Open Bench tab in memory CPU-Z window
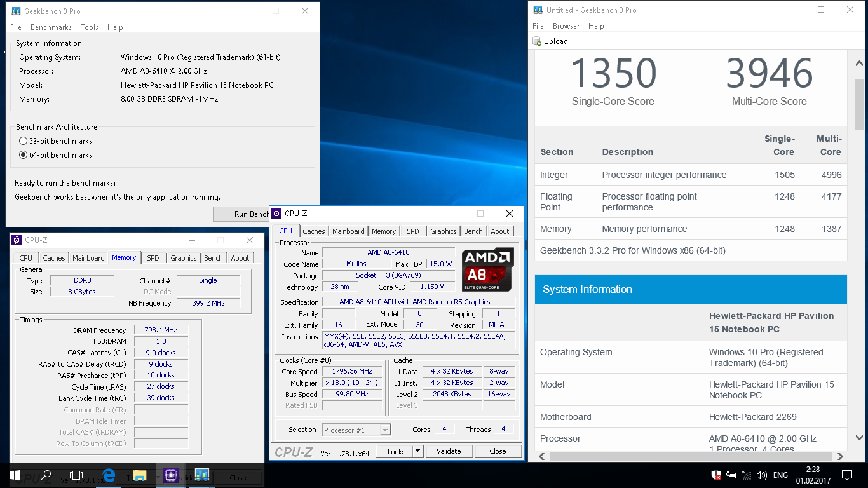 [x=214, y=258]
